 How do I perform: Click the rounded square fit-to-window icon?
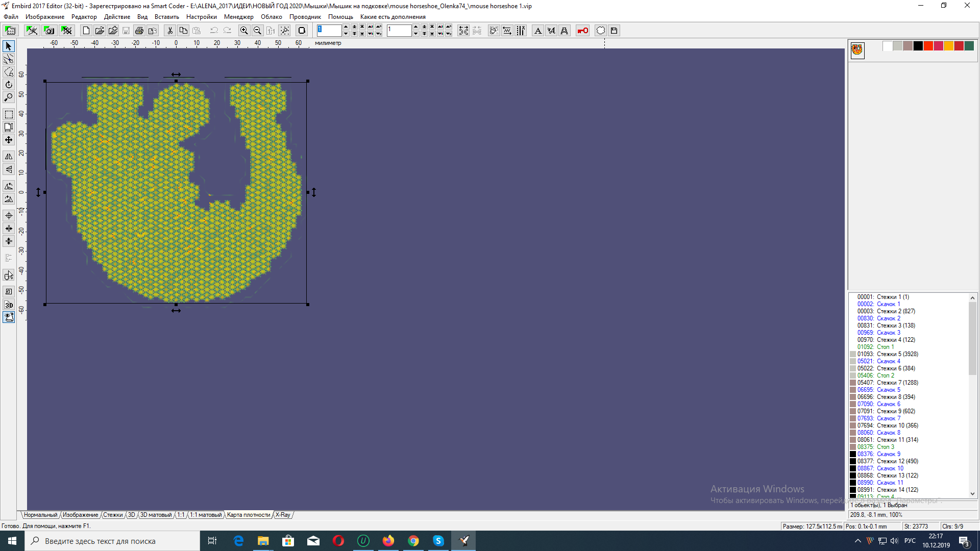302,31
